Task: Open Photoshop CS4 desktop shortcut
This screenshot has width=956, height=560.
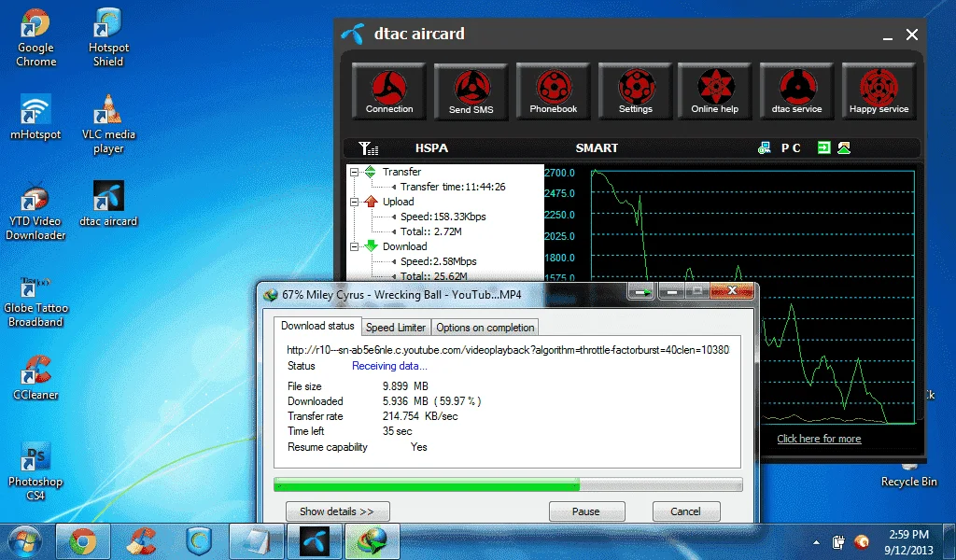Action: pyautogui.click(x=35, y=472)
